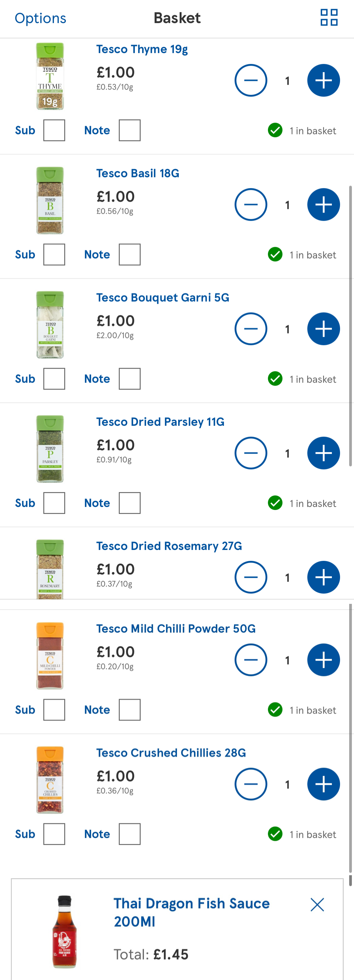Click the page vertical scrollbar
Viewport: 354px width, 980px height.
coord(350,326)
